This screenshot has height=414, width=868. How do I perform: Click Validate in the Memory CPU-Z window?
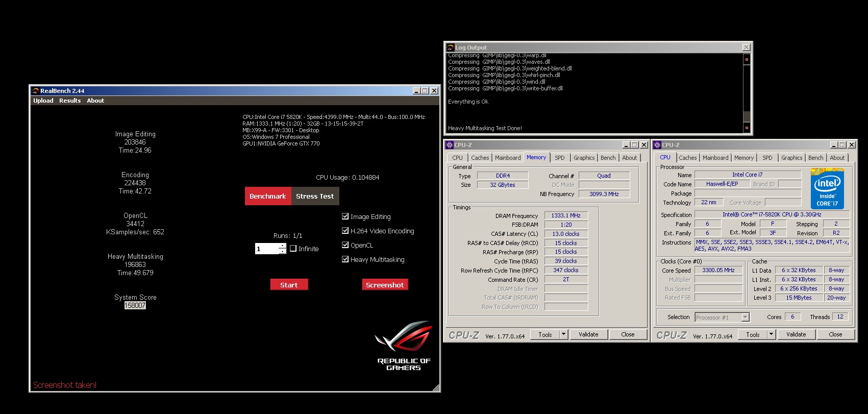click(588, 334)
